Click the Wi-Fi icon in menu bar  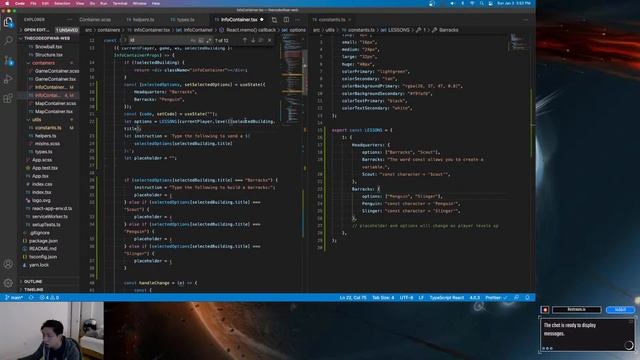(472, 3)
